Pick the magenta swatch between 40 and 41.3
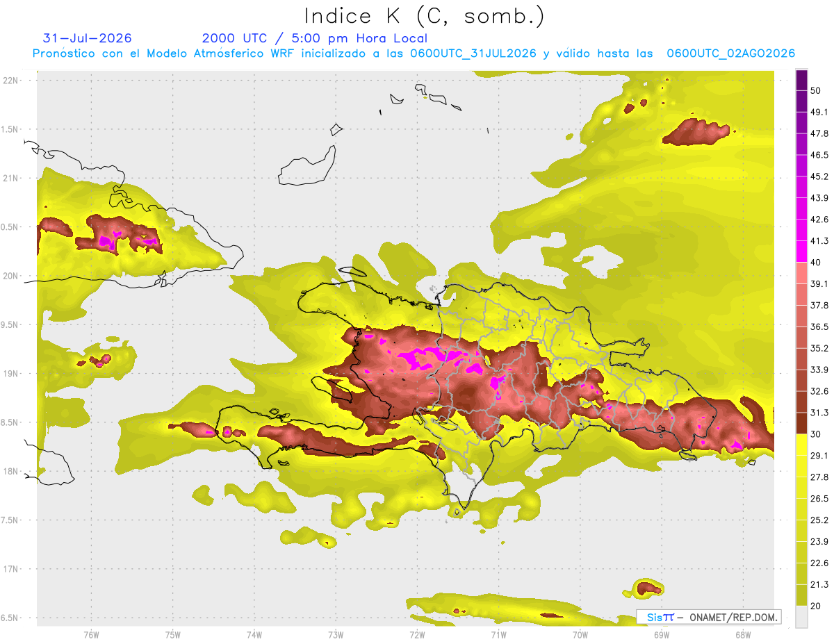This screenshot has height=644, width=834. [802, 251]
